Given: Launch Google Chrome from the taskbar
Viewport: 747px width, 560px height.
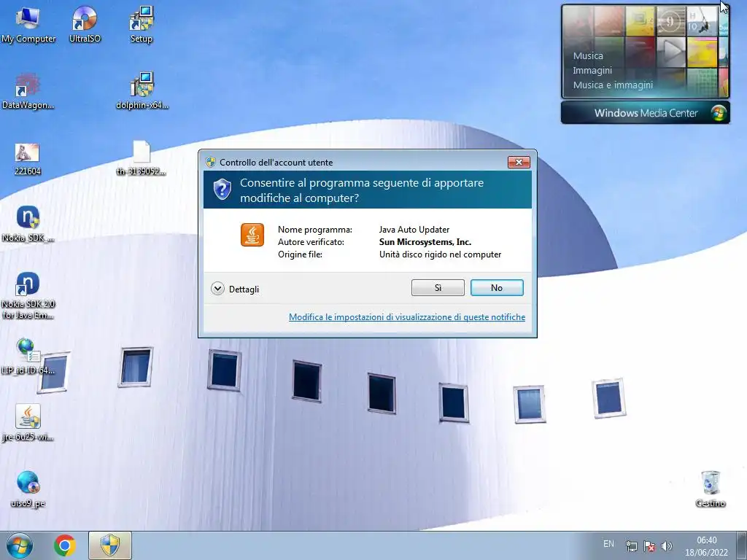Looking at the screenshot, I should click(x=65, y=545).
